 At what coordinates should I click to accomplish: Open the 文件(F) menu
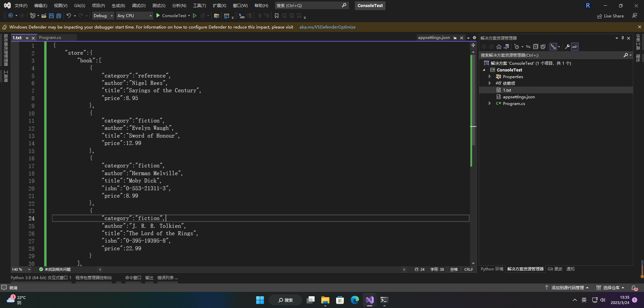(21, 6)
